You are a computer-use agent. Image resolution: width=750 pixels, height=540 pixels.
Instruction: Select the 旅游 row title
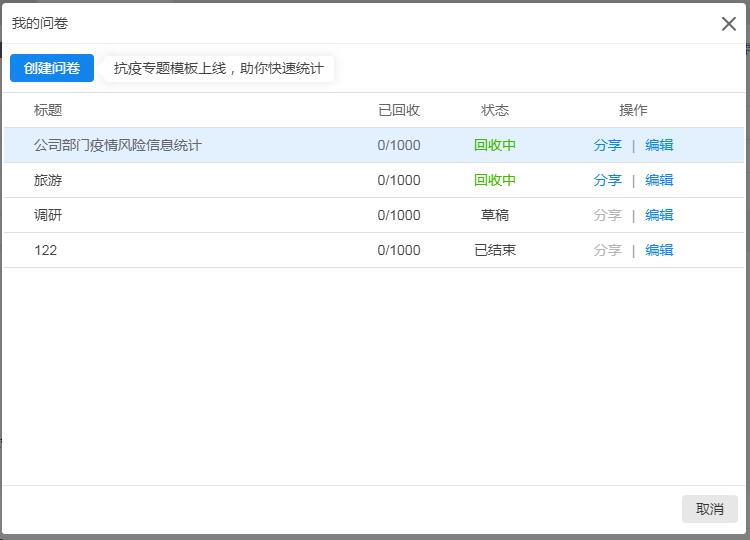pyautogui.click(x=48, y=180)
